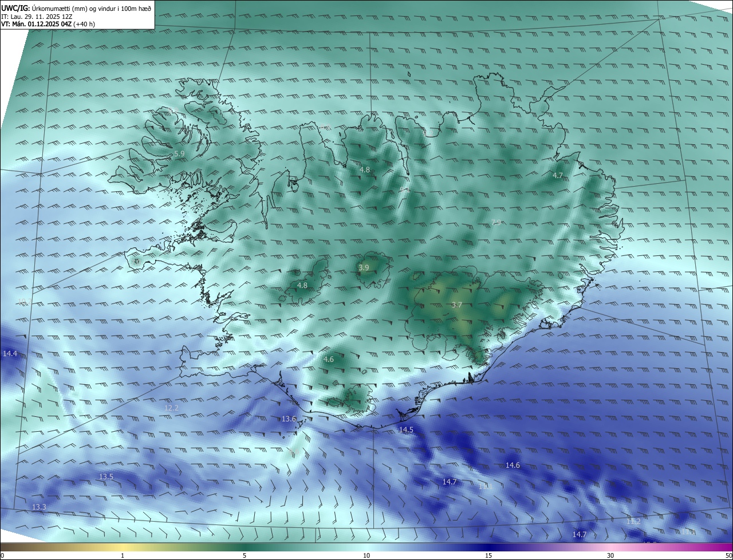Click the 5.9 value over the Westfjords
The image size is (733, 560).
[179, 154]
